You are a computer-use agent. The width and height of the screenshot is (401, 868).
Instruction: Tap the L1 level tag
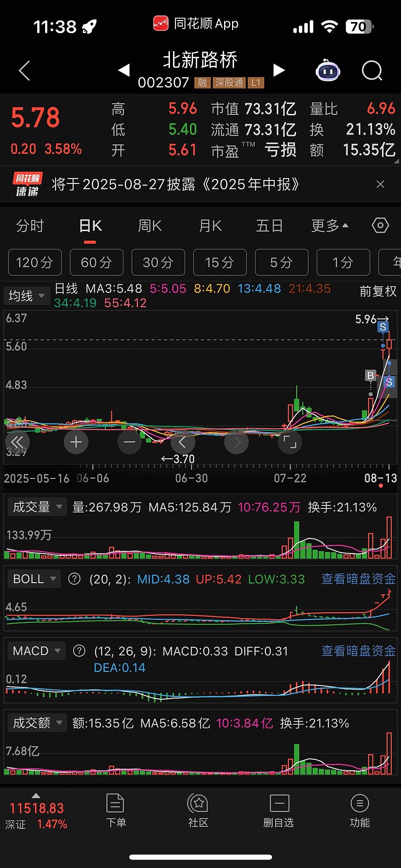click(256, 83)
